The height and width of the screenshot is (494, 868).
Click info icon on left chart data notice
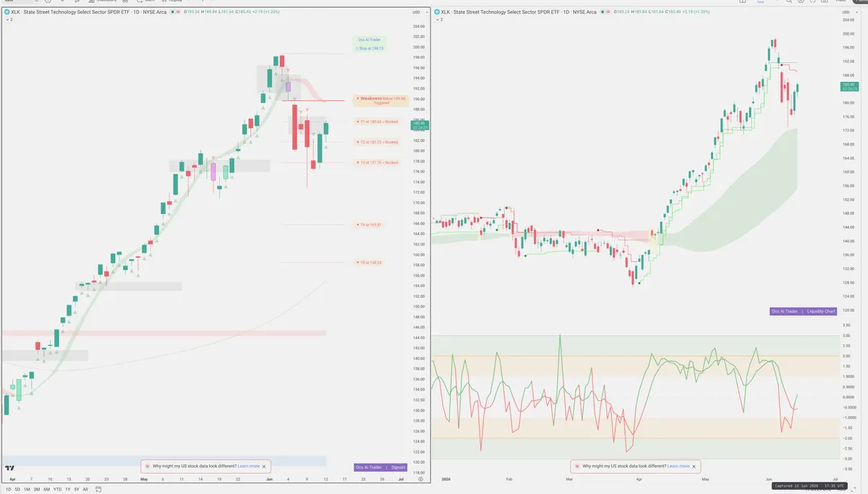tap(148, 467)
